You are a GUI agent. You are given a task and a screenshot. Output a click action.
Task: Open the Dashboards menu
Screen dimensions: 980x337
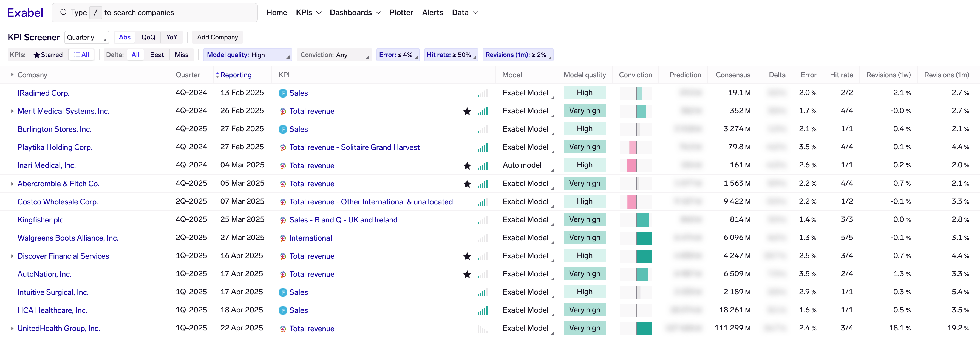click(355, 13)
